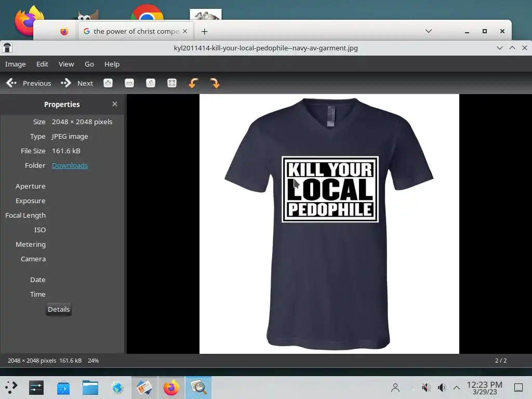Click the Firefox pinned tab icon
The height and width of the screenshot is (399, 532).
tap(64, 32)
